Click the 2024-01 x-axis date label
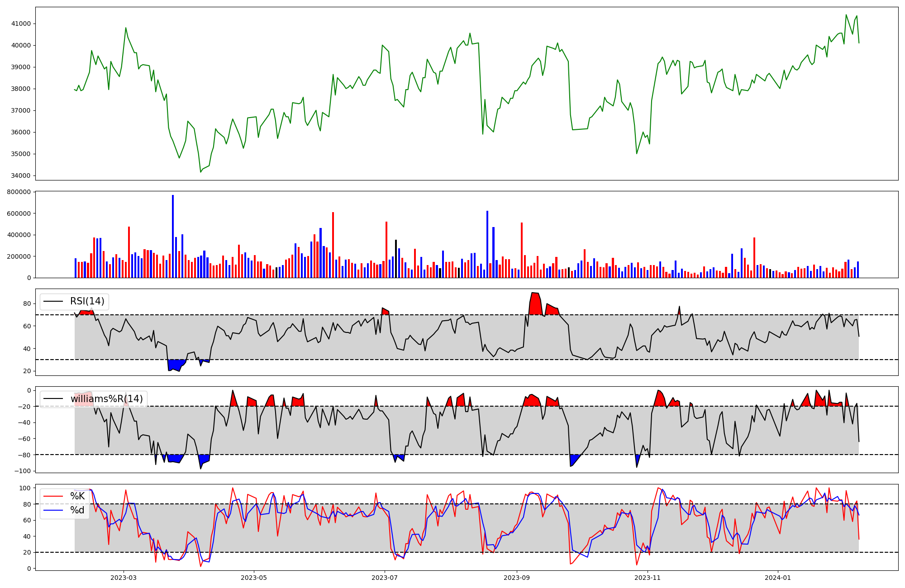 pyautogui.click(x=778, y=578)
